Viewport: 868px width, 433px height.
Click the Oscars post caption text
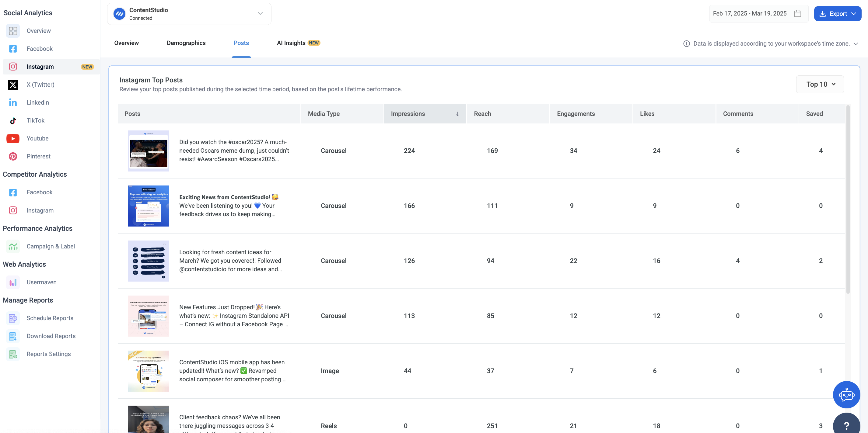(234, 151)
